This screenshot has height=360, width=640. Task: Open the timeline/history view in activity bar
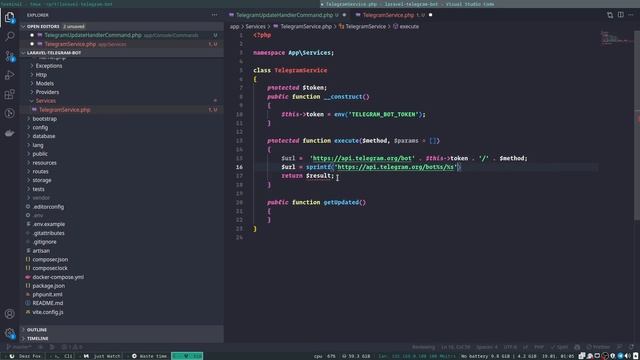click(9, 113)
